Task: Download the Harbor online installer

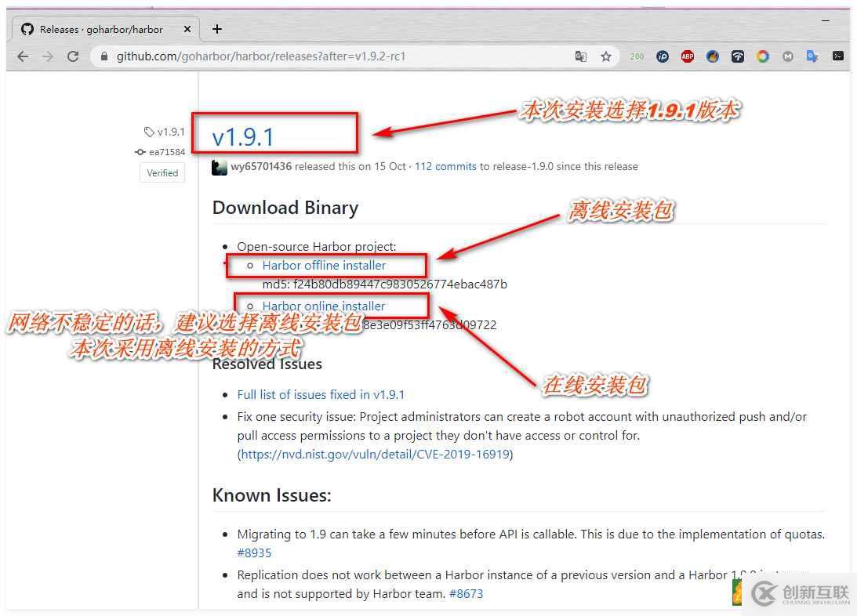Action: pyautogui.click(x=324, y=306)
